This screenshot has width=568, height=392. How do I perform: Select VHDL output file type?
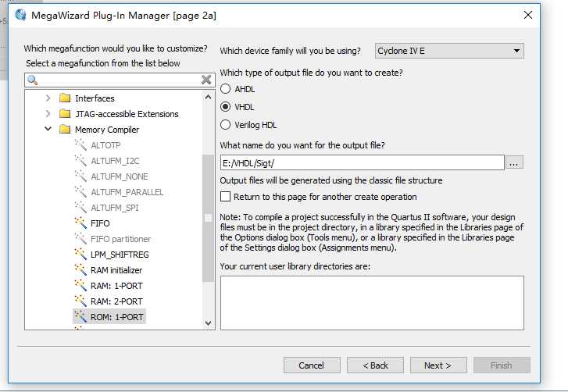225,107
